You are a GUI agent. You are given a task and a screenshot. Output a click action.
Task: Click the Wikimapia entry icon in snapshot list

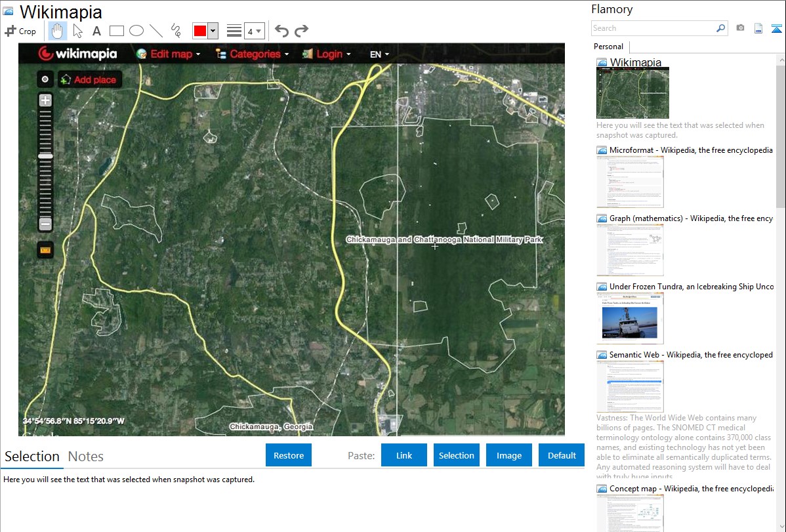pyautogui.click(x=602, y=63)
